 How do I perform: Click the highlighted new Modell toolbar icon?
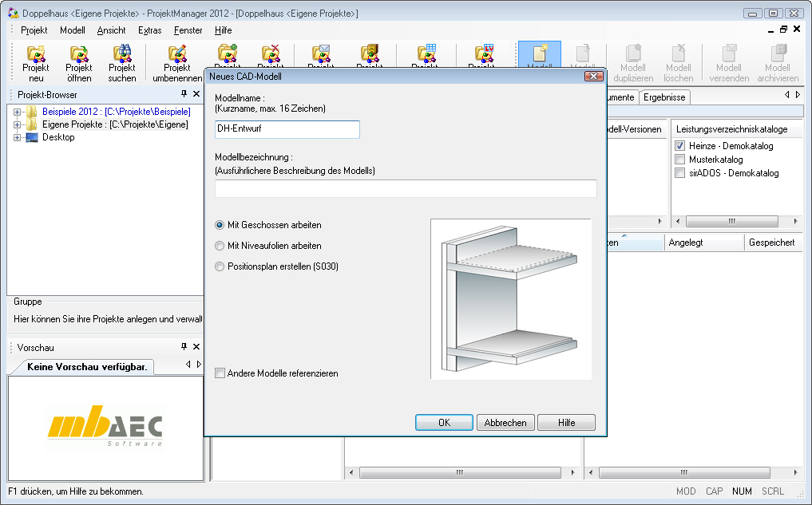tap(540, 53)
